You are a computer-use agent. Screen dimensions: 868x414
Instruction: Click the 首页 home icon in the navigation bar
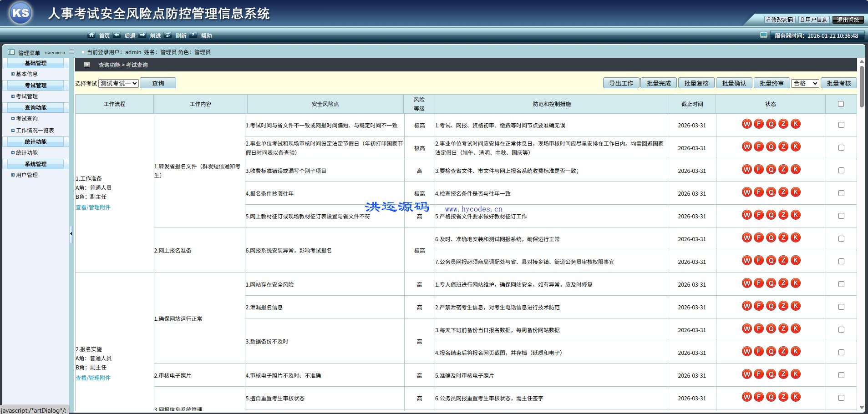91,35
